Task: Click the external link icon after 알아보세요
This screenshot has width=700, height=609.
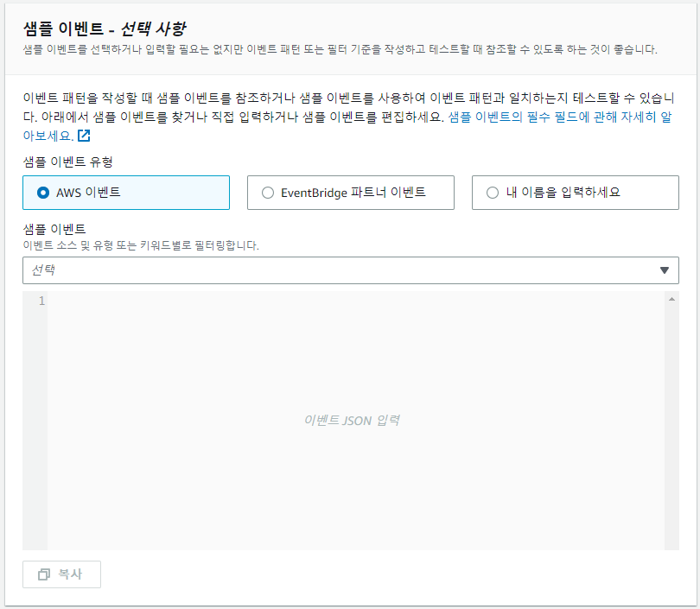Action: click(84, 136)
